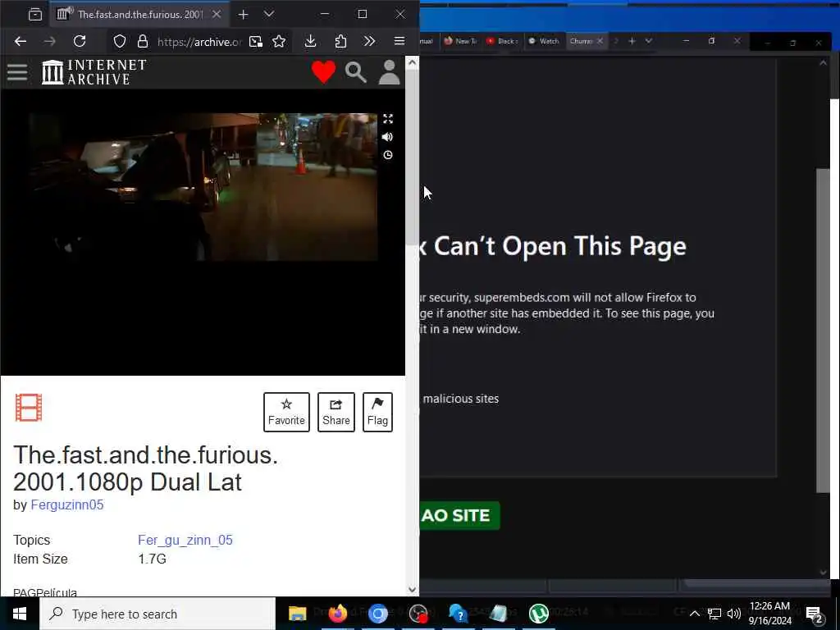Click the video frame to play or pause
Image resolution: width=840 pixels, height=630 pixels.
point(203,187)
